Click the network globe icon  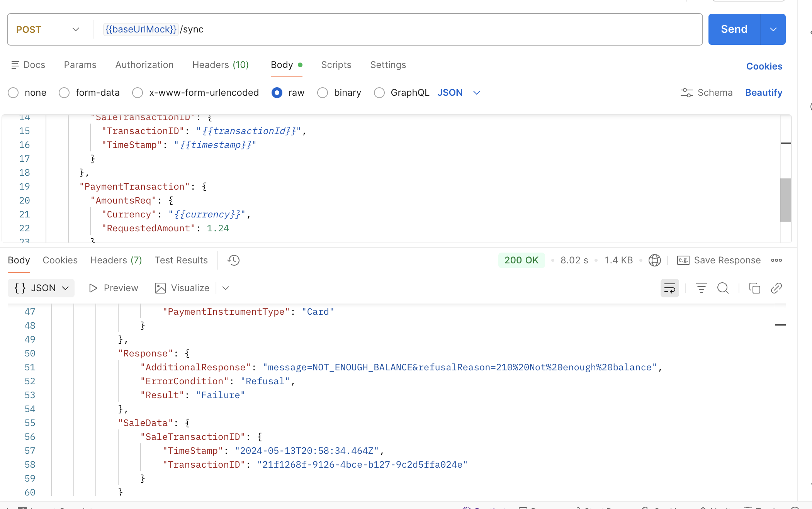pyautogui.click(x=655, y=260)
